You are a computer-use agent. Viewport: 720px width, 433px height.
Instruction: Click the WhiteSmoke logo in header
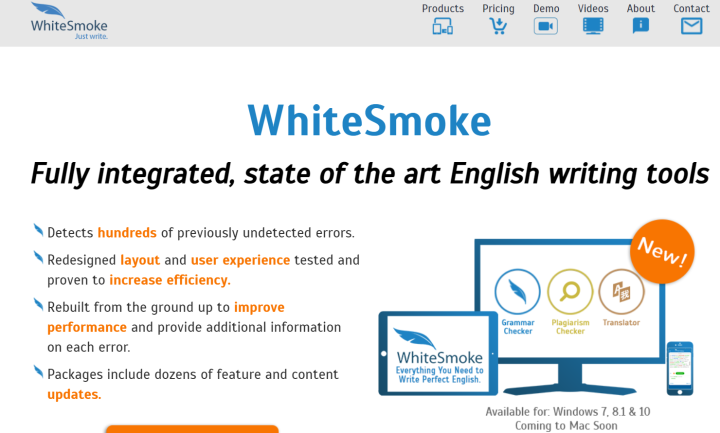coord(69,21)
